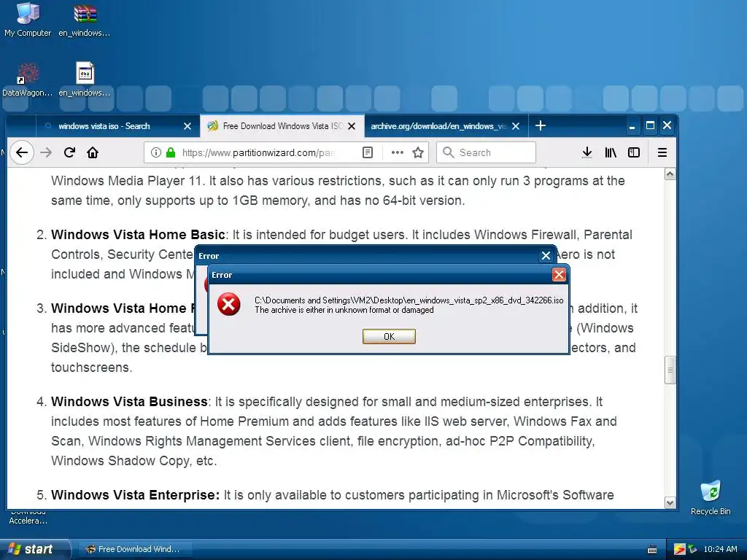Close the 'windows vista iso - Search' tab

187,126
